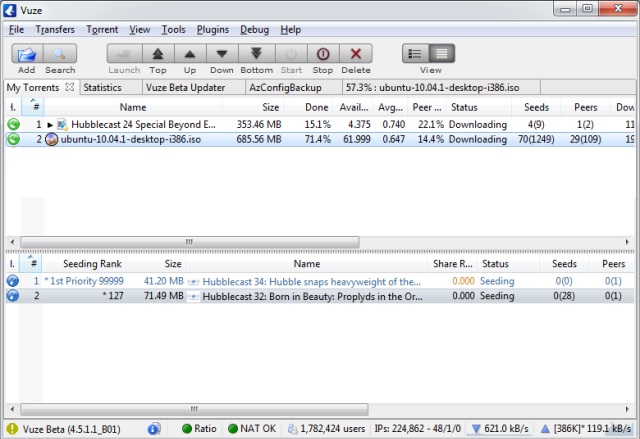The height and width of the screenshot is (439, 640).
Task: Click the Delete torrent toolbar icon
Action: click(355, 54)
